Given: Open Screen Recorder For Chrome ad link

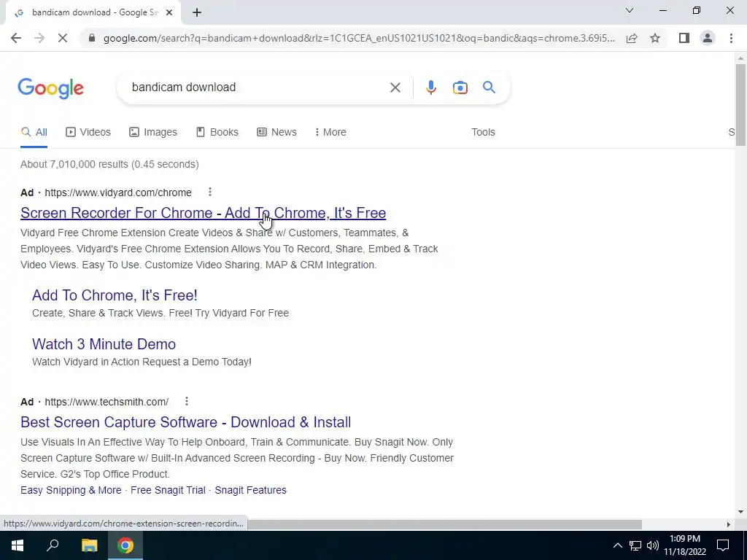Looking at the screenshot, I should 203,213.
